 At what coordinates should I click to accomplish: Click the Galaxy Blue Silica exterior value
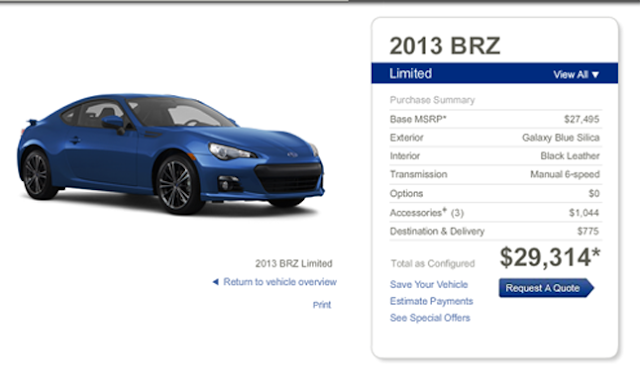561,138
